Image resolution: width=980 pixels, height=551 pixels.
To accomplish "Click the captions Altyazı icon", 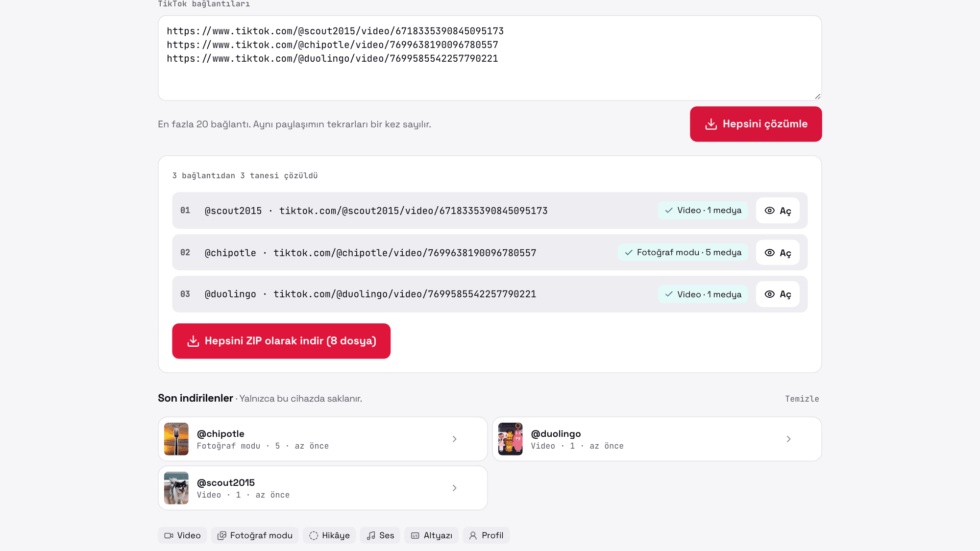I will [x=415, y=536].
